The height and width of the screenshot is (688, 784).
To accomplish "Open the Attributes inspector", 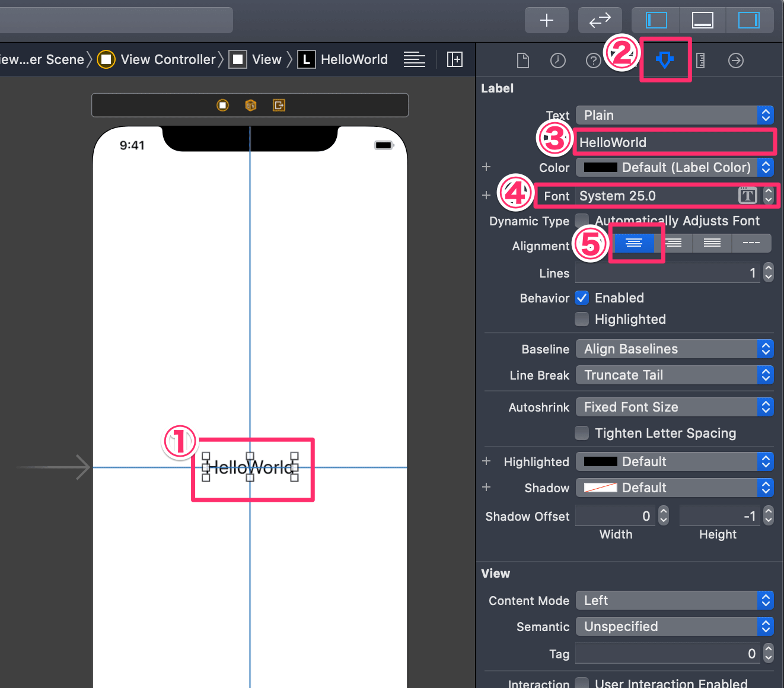I will tap(665, 59).
